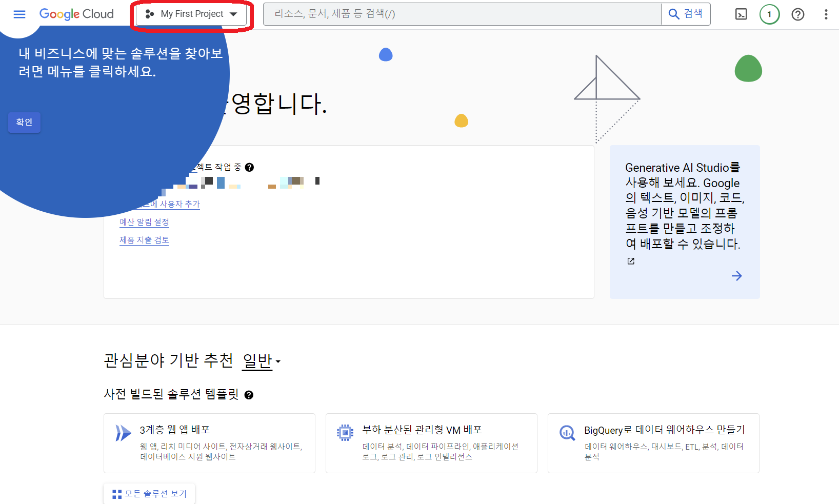Click the external link icon in AI card

click(x=631, y=261)
